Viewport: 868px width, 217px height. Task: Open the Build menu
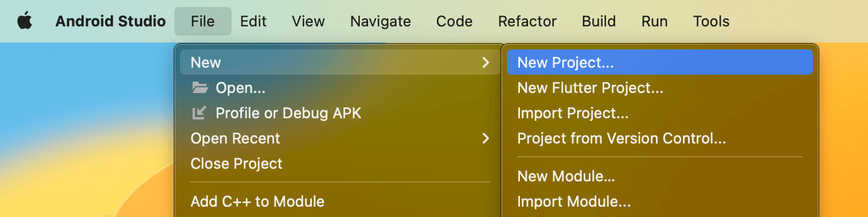coord(599,21)
